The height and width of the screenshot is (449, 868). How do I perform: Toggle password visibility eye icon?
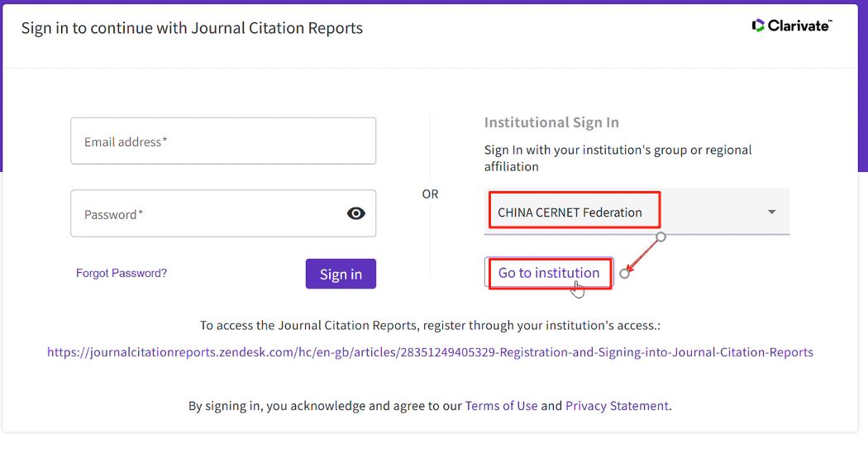pyautogui.click(x=356, y=213)
